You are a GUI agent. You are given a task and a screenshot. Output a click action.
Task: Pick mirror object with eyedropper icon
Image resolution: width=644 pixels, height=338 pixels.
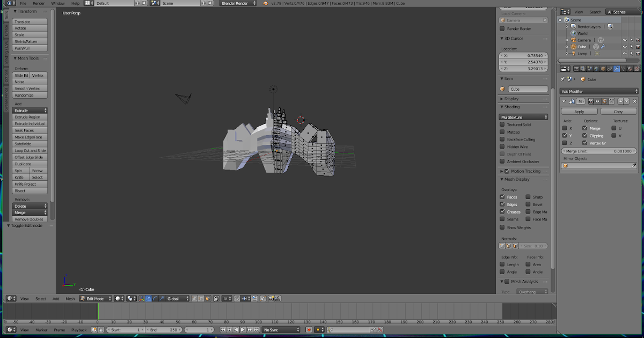pos(634,166)
